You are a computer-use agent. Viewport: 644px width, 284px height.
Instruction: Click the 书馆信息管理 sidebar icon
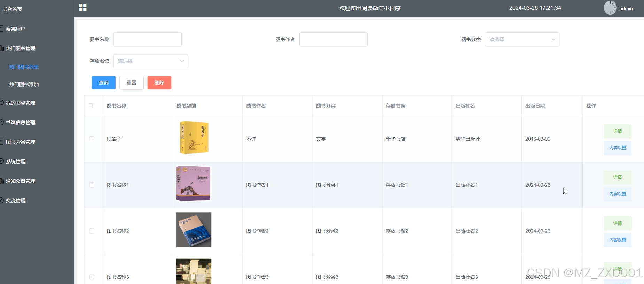(x=1, y=122)
